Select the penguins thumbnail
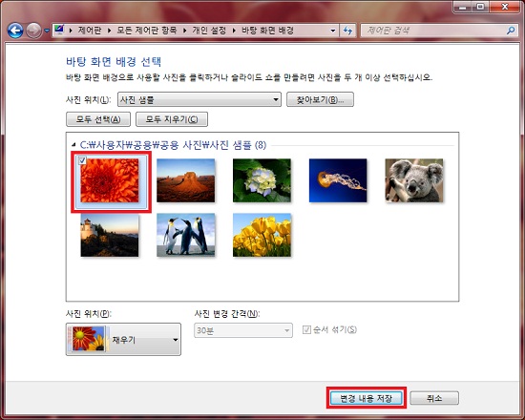525x420 pixels. click(185, 236)
